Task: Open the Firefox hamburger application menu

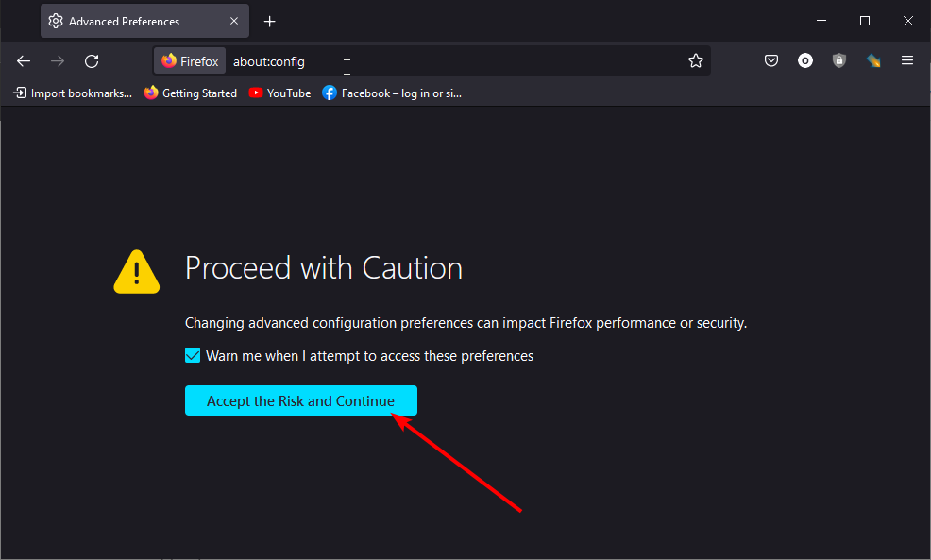Action: (907, 60)
